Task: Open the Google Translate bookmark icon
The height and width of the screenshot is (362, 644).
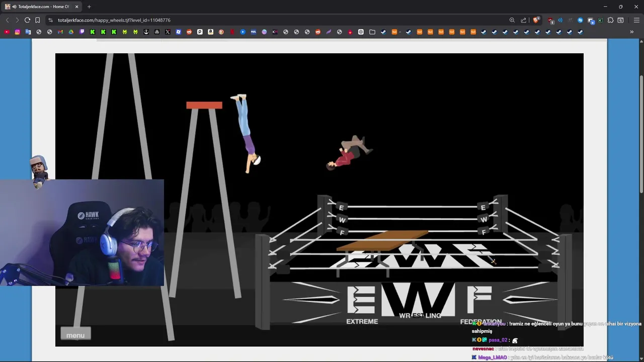Action: (x=28, y=32)
